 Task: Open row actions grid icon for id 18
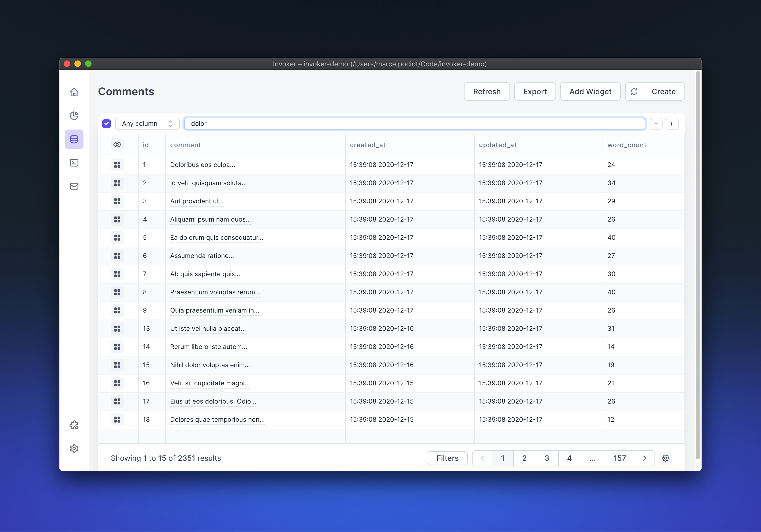point(117,420)
